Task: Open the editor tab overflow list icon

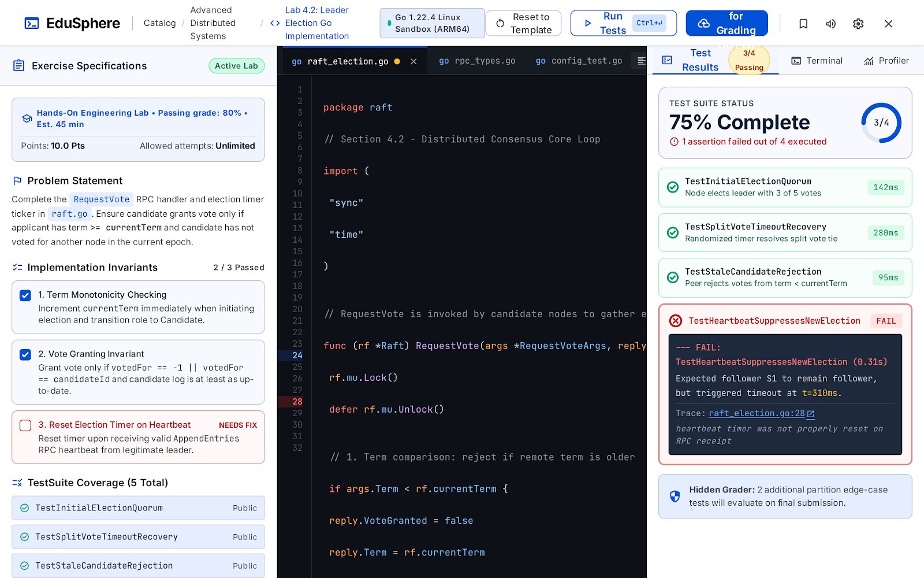Action: point(641,61)
